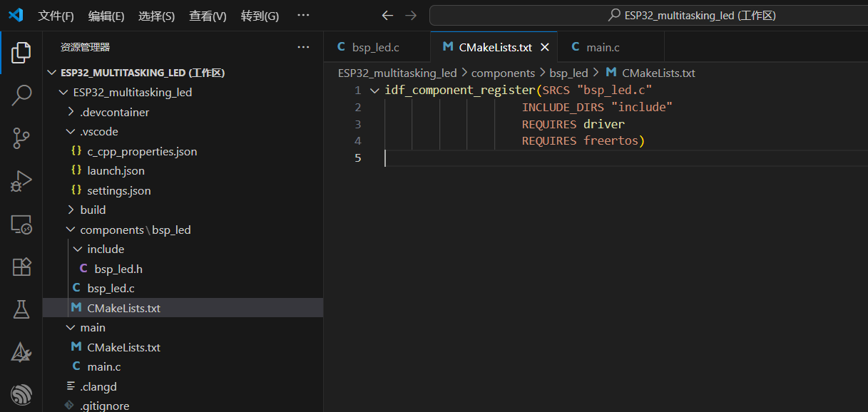Open the Source Control view
Image resolution: width=868 pixels, height=412 pixels.
click(21, 138)
